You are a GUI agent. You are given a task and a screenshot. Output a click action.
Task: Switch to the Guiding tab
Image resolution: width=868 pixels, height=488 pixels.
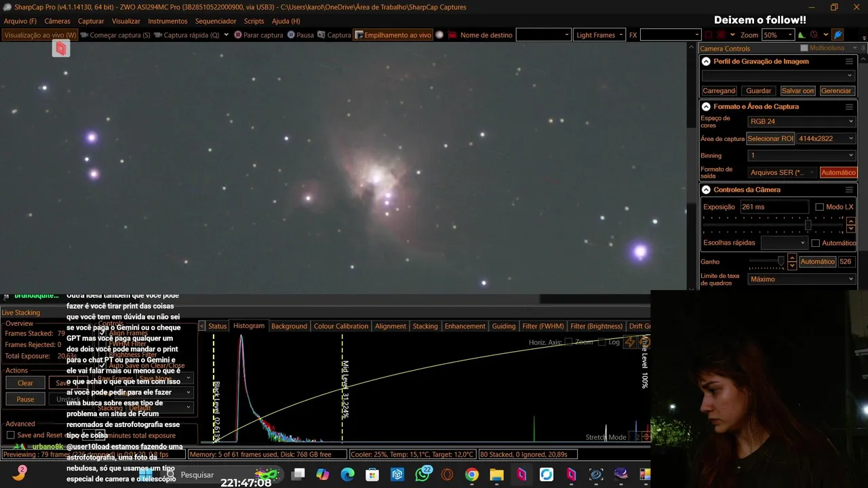[503, 327]
